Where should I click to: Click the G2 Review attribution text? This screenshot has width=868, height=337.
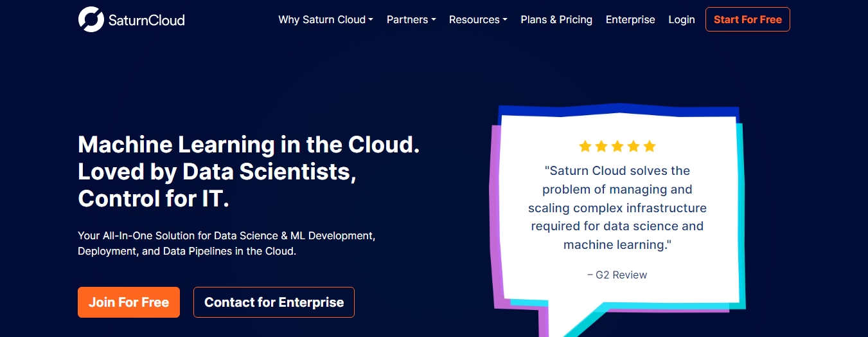pos(617,275)
